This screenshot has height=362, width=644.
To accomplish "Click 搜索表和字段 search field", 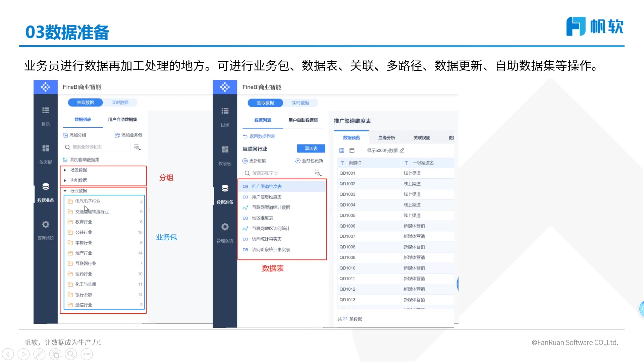I will pos(277,173).
